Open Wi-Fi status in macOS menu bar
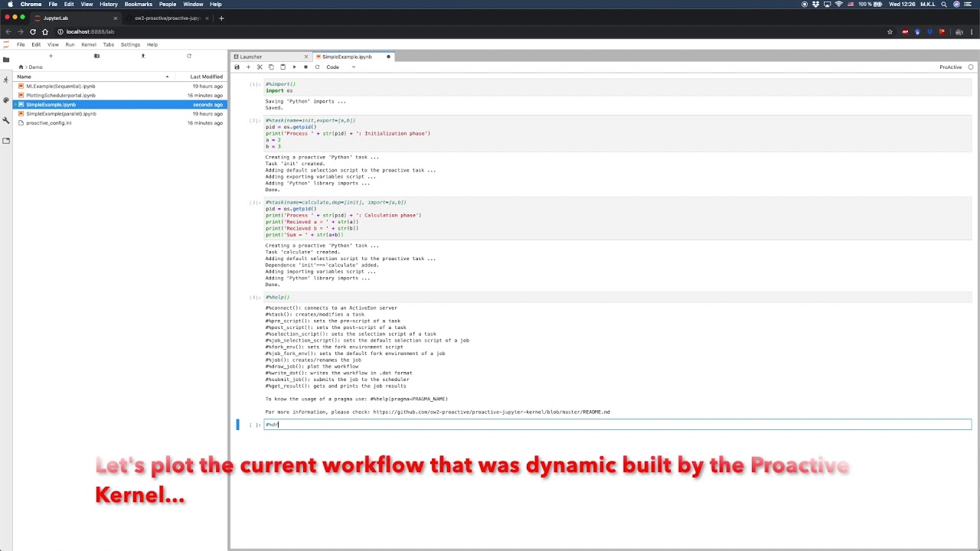The width and height of the screenshot is (980, 551). [x=839, y=4]
